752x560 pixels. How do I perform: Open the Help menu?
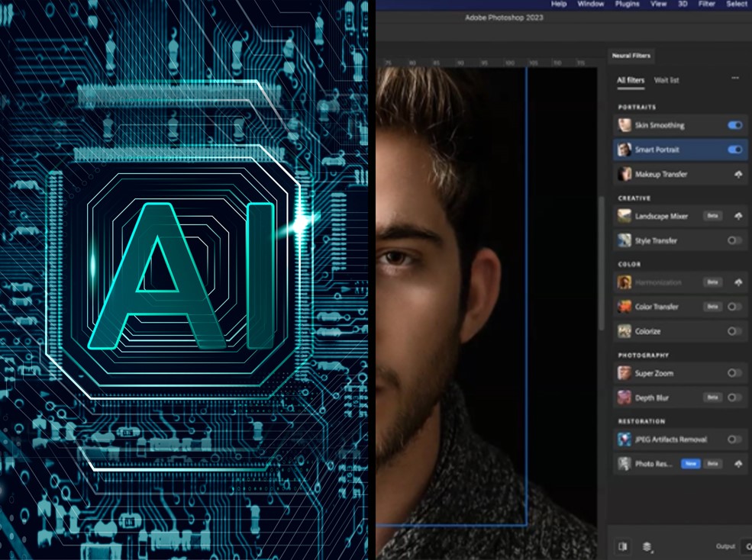559,4
